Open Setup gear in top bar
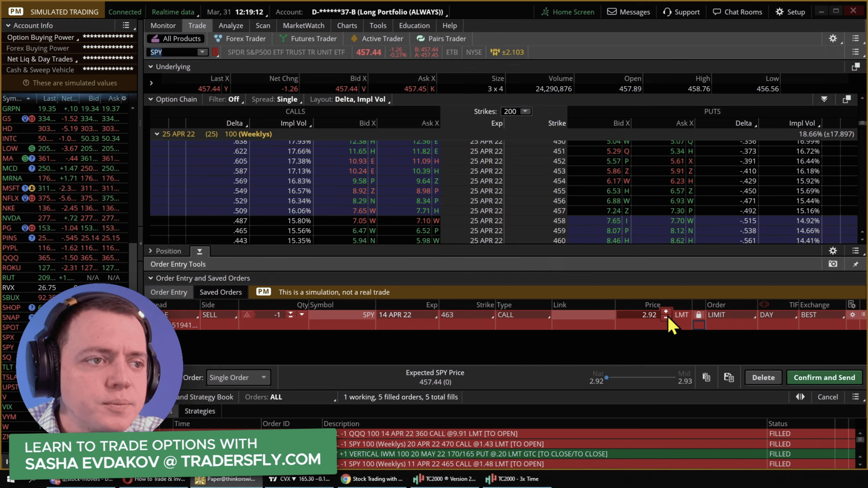Image resolution: width=868 pixels, height=488 pixels. (x=790, y=12)
